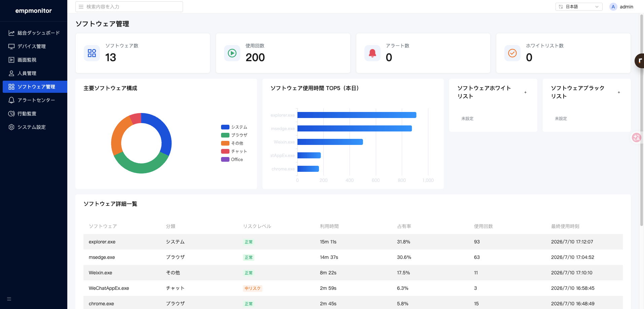The width and height of the screenshot is (644, 309).
Task: Click the アラート数 red bell icon
Action: click(x=372, y=53)
